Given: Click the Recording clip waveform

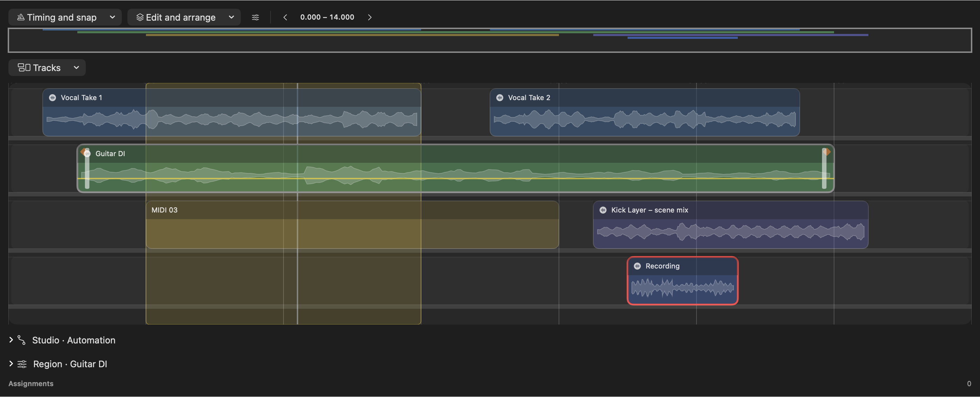Looking at the screenshot, I should pos(682,288).
